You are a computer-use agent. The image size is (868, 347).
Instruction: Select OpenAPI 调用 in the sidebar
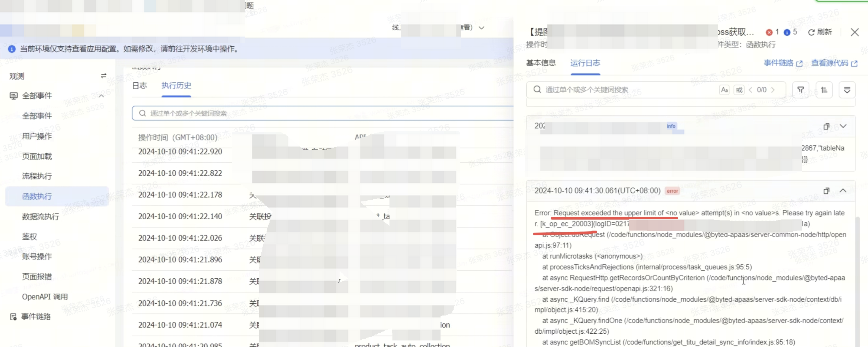45,297
